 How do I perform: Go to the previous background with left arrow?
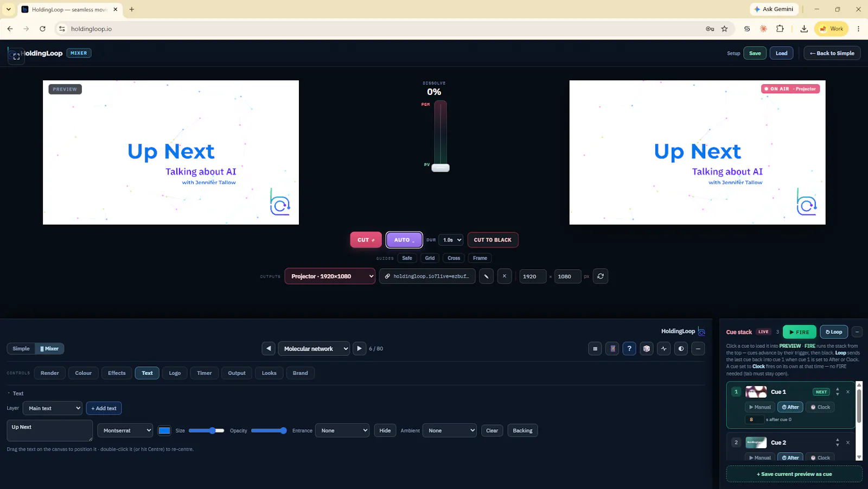click(269, 348)
